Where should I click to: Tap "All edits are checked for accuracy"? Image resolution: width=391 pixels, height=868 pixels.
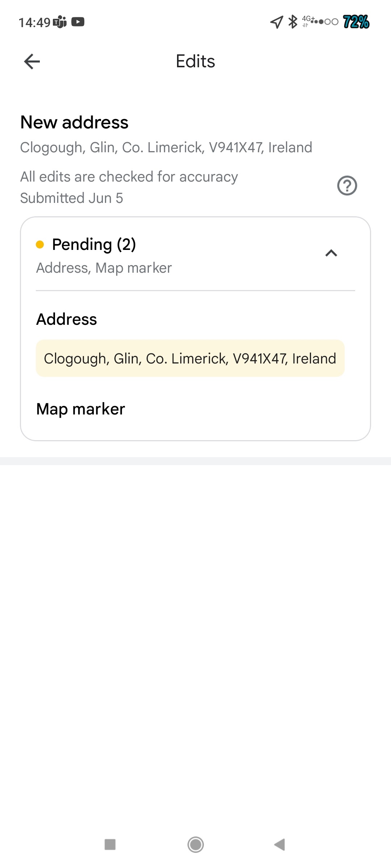click(129, 177)
